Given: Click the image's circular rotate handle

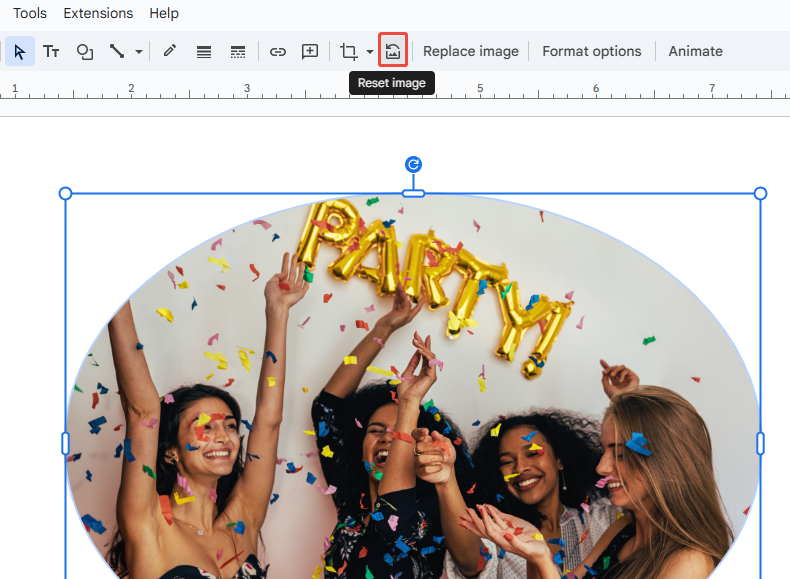Looking at the screenshot, I should tap(413, 164).
